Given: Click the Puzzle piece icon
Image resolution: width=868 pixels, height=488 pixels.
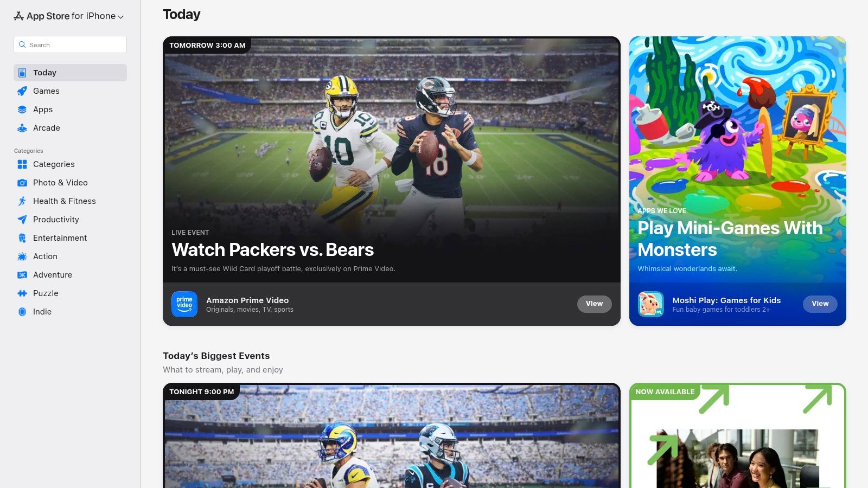Looking at the screenshot, I should tap(22, 293).
